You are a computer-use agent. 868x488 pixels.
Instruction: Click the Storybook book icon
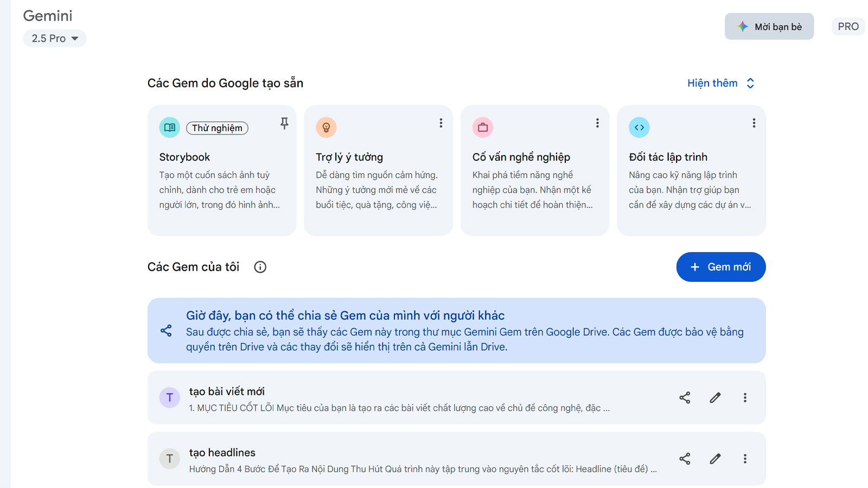(169, 127)
